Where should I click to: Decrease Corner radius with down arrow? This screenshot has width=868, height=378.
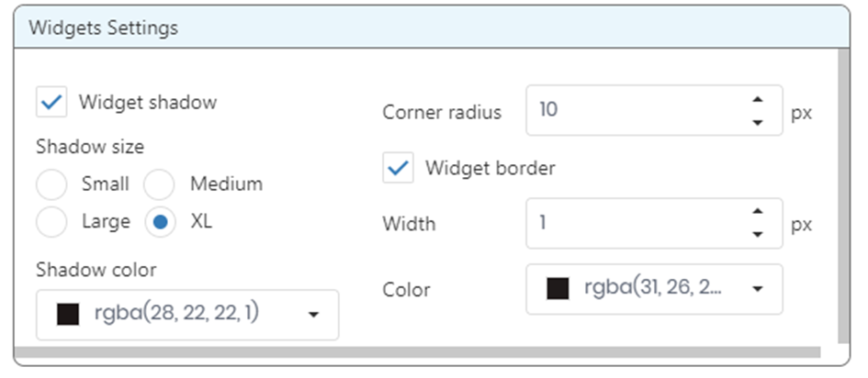pos(758,122)
